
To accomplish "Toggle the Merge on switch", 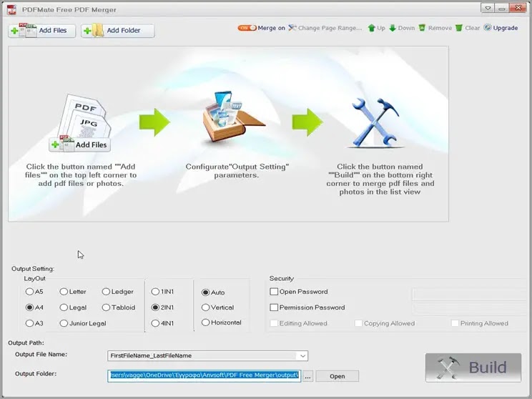I will (x=247, y=28).
